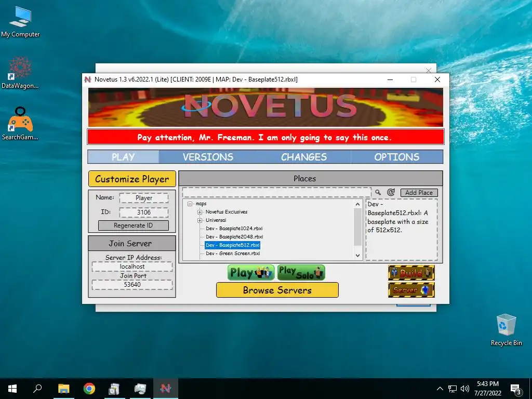Screen dimensions: 532x399
Task: Close the Novetus launcher window
Action: click(x=437, y=79)
